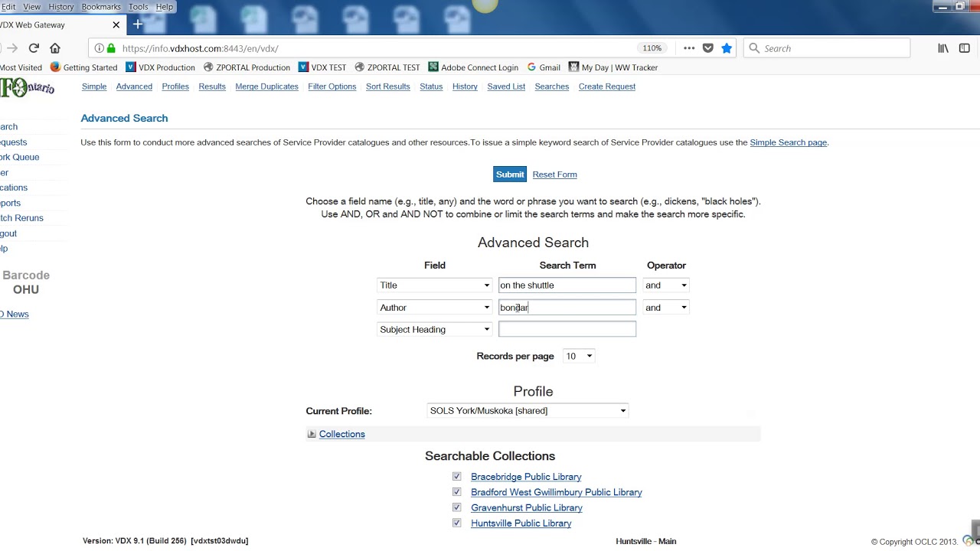This screenshot has width=980, height=551.
Task: Go to the browser home page icon
Action: pyautogui.click(x=55, y=48)
